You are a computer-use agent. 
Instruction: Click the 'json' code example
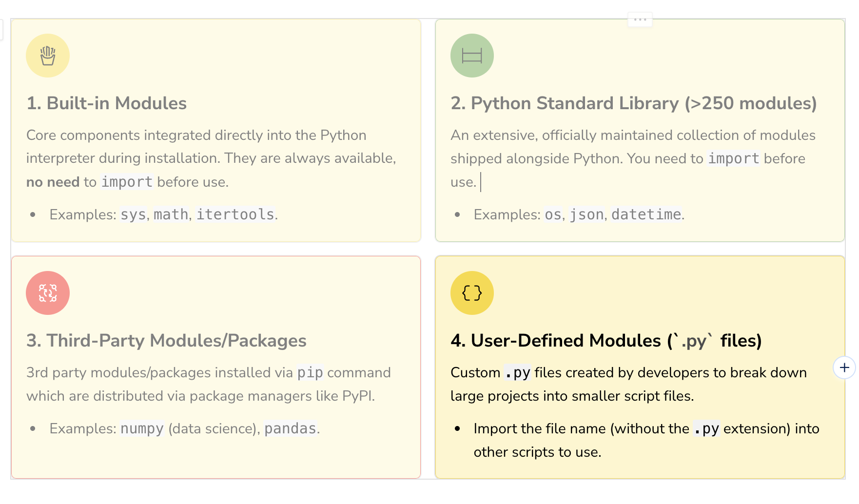tap(586, 214)
